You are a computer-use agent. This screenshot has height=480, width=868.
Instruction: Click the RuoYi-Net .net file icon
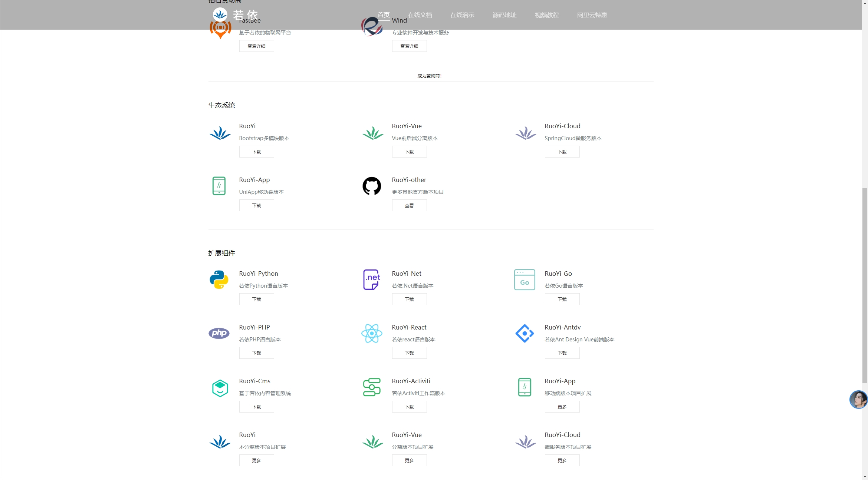click(x=372, y=280)
